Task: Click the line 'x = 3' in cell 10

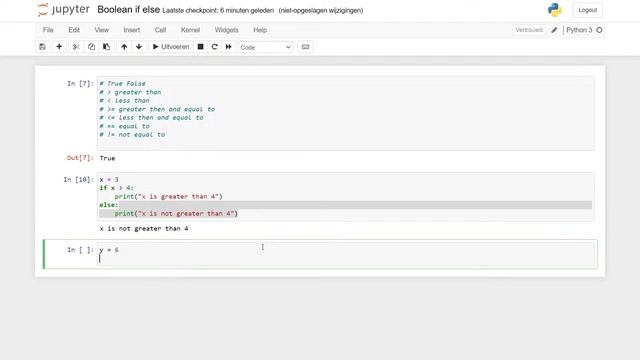Action: 109,180
